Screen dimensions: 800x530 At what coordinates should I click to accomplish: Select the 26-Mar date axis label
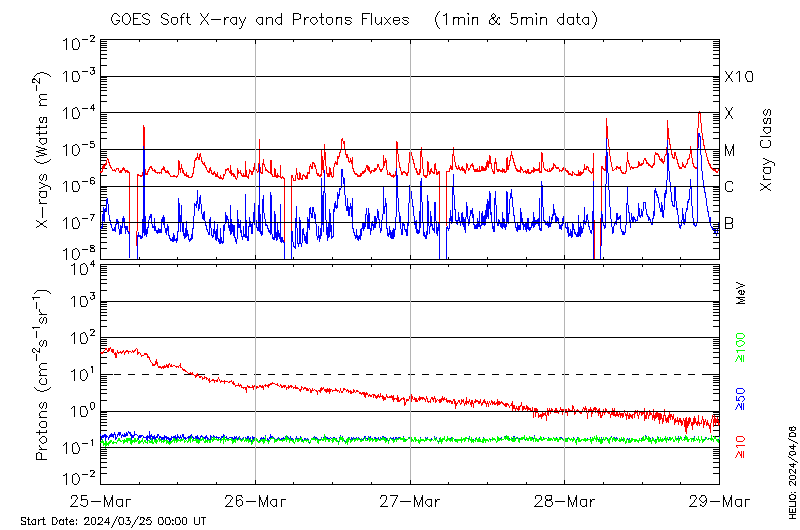coord(255,500)
